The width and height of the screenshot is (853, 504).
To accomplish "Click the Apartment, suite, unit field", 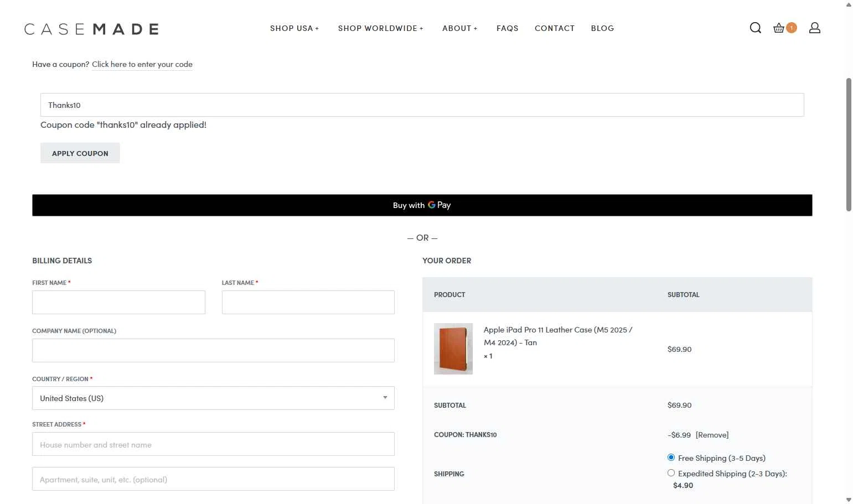I will point(213,479).
